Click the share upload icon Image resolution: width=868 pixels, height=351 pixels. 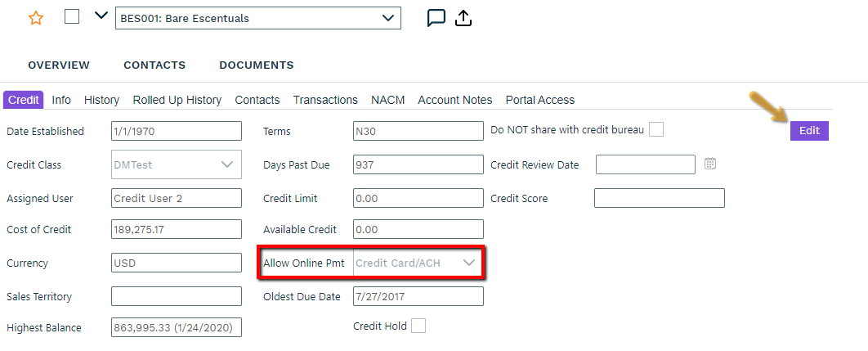(463, 18)
